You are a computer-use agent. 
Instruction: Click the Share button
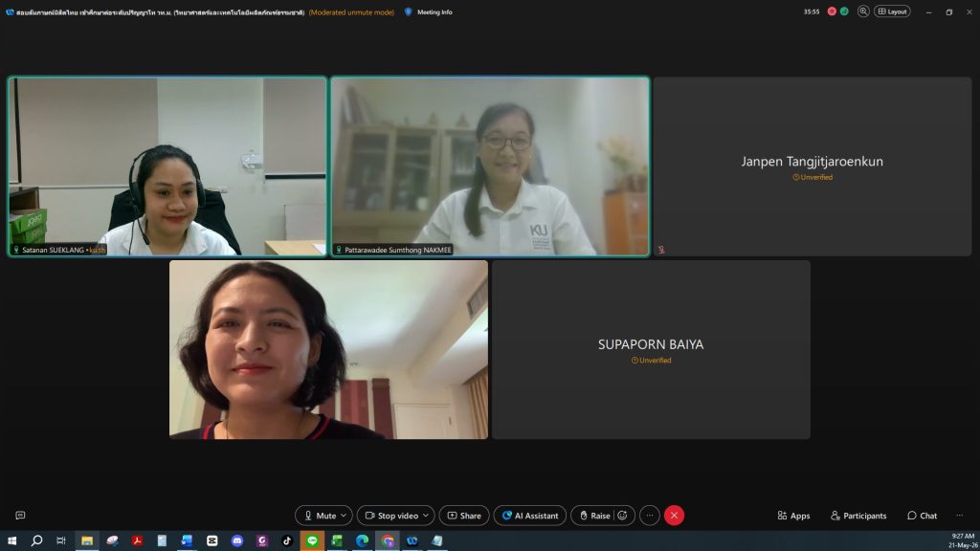click(x=464, y=516)
